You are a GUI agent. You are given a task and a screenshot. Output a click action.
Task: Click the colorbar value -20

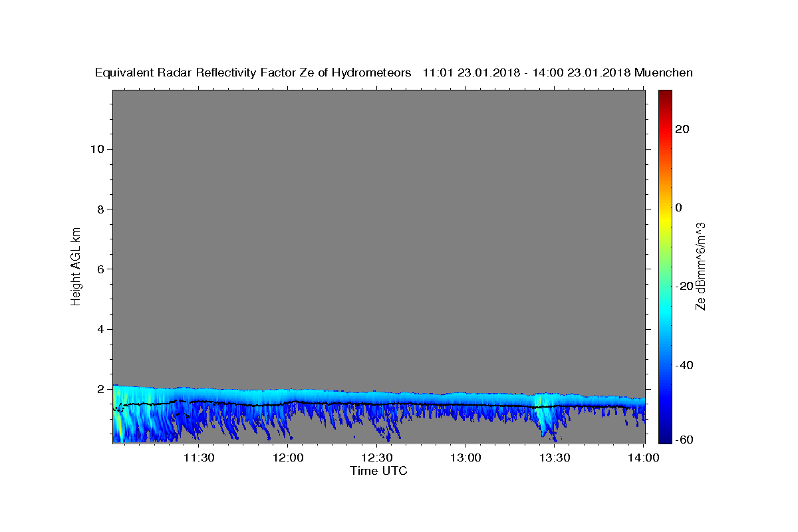pos(684,286)
